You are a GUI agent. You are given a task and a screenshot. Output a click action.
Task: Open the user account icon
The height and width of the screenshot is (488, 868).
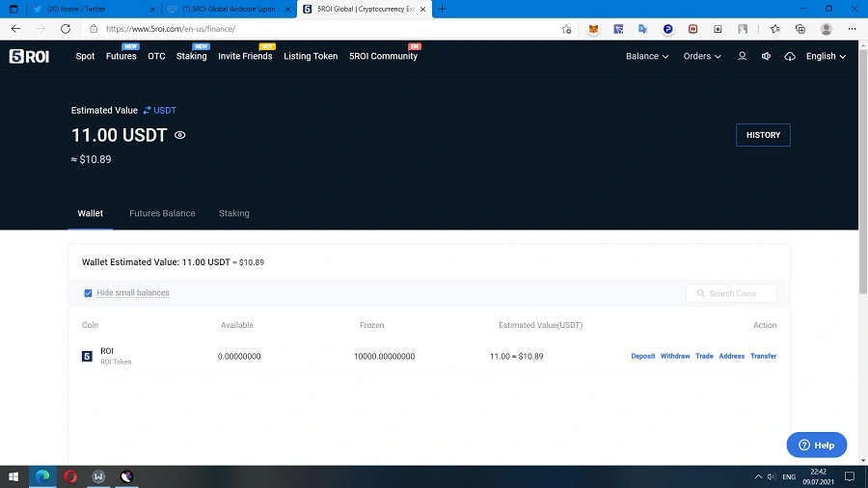point(742,56)
